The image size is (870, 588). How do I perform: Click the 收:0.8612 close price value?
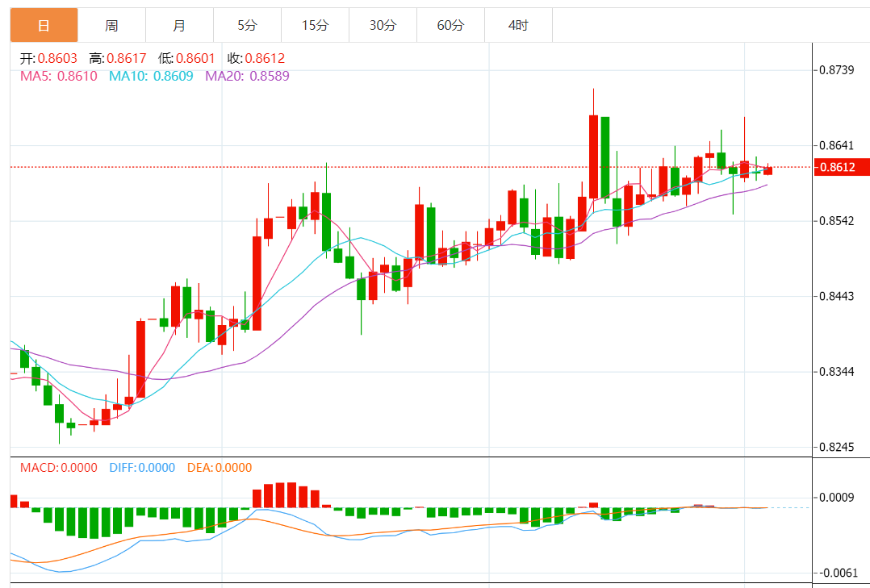256,58
